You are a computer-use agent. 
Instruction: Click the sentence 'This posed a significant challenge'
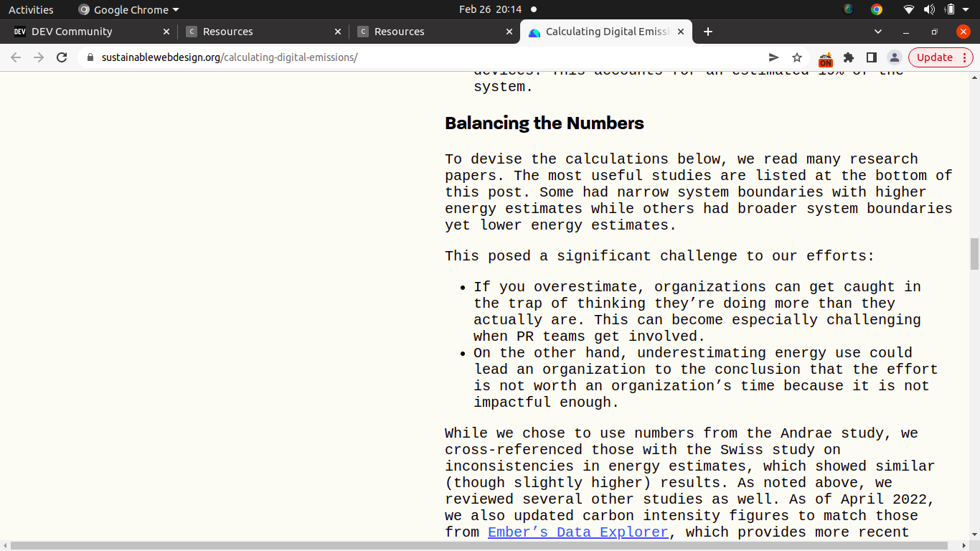tap(660, 256)
